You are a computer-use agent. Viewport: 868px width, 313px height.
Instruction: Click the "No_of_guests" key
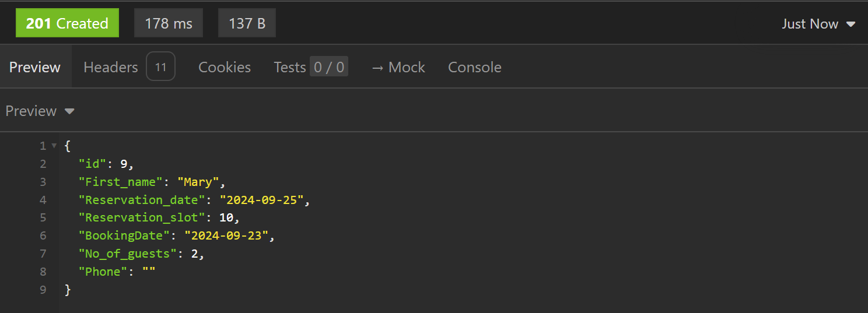pyautogui.click(x=128, y=254)
